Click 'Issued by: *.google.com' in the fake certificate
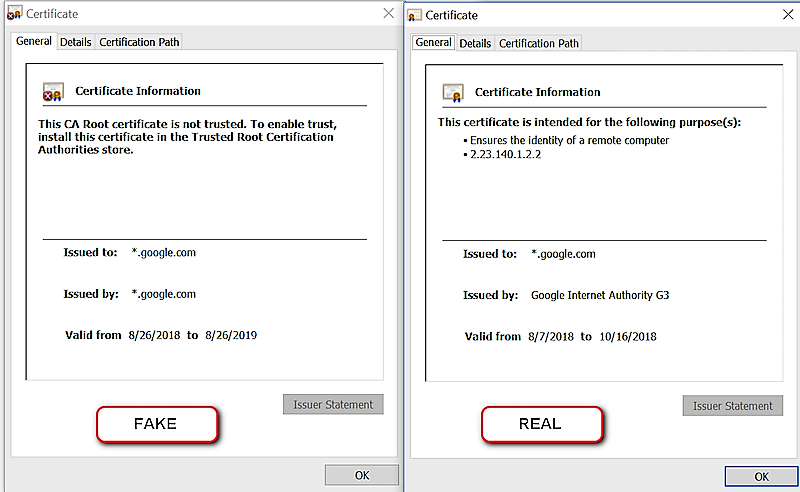Image resolution: width=800 pixels, height=492 pixels. point(130,294)
